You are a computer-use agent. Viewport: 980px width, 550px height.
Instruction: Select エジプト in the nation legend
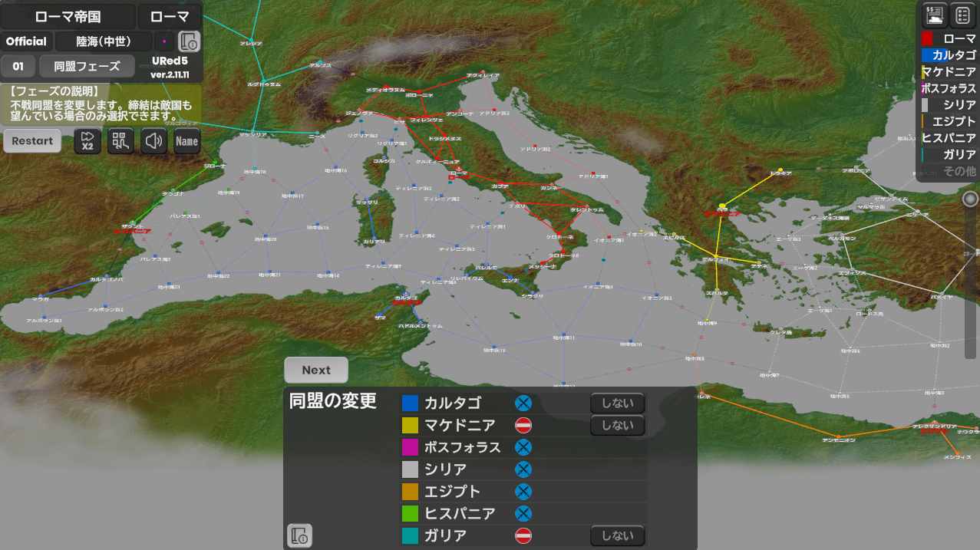[x=949, y=121]
